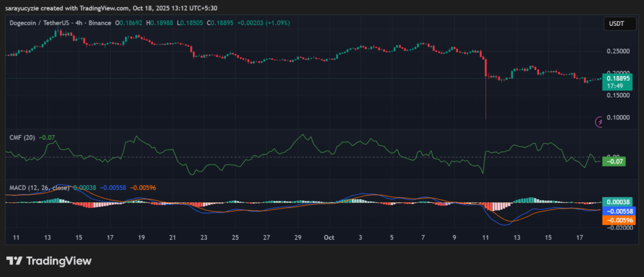Click the 0.10000 price scale level
This screenshot has width=644, height=277.
point(618,117)
